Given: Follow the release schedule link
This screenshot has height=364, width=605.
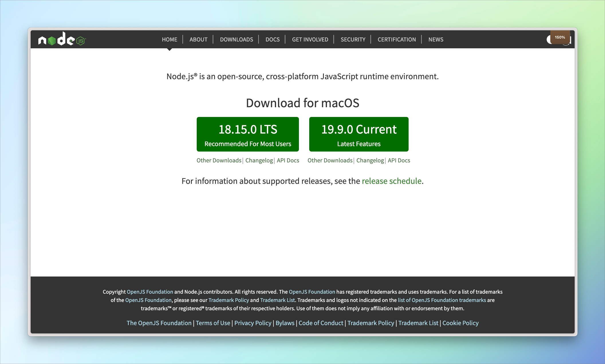Looking at the screenshot, I should tap(392, 181).
